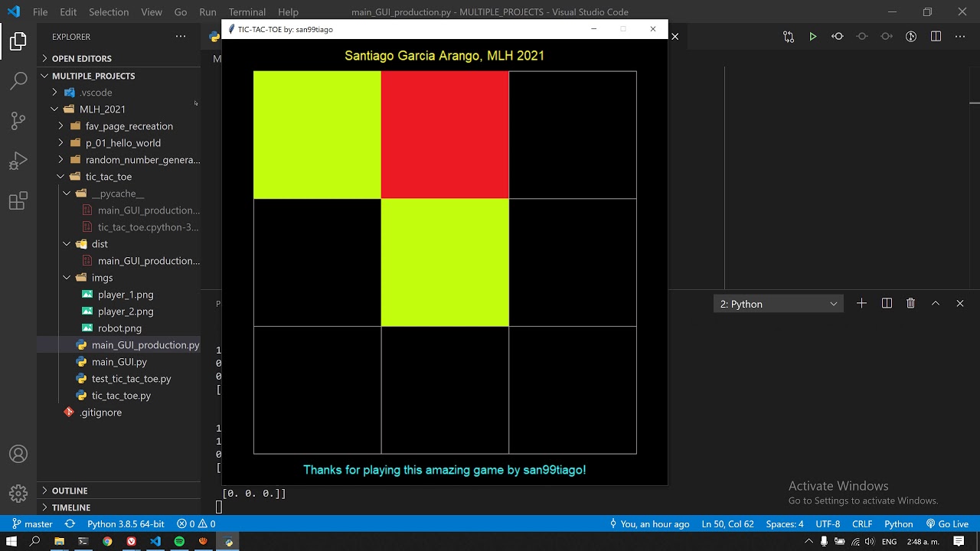Image resolution: width=980 pixels, height=551 pixels.
Task: Open test_tic_tac_toe.py in explorer
Action: click(x=119, y=379)
